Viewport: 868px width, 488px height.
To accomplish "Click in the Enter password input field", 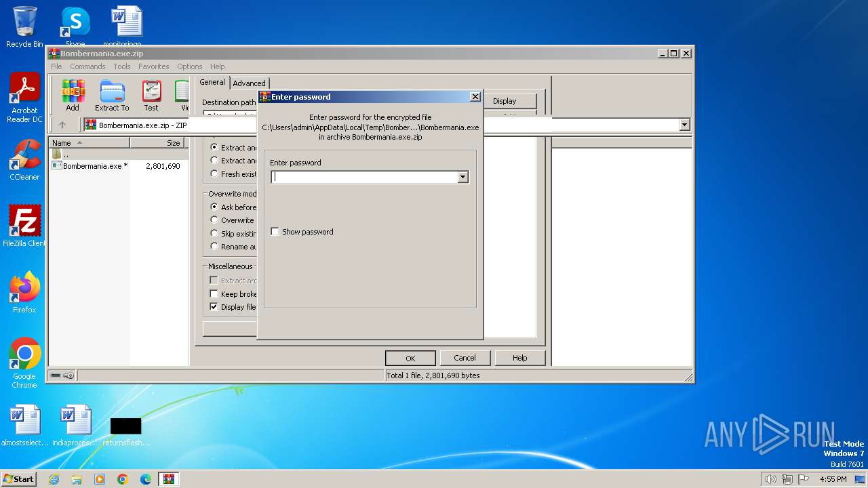I will coord(364,177).
